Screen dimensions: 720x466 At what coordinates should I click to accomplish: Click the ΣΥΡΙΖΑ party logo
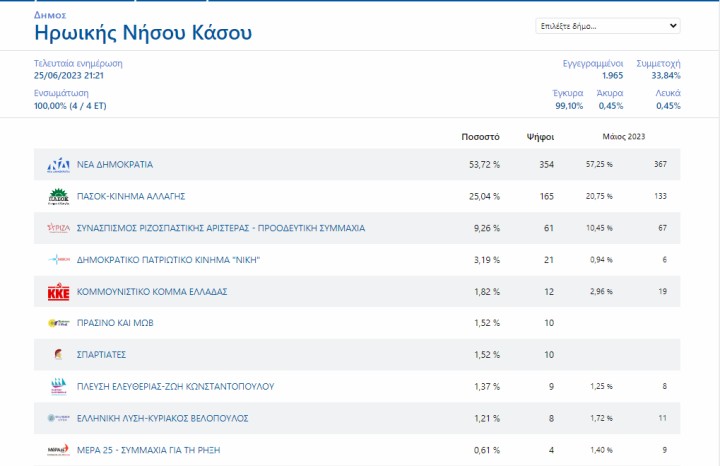pyautogui.click(x=58, y=228)
